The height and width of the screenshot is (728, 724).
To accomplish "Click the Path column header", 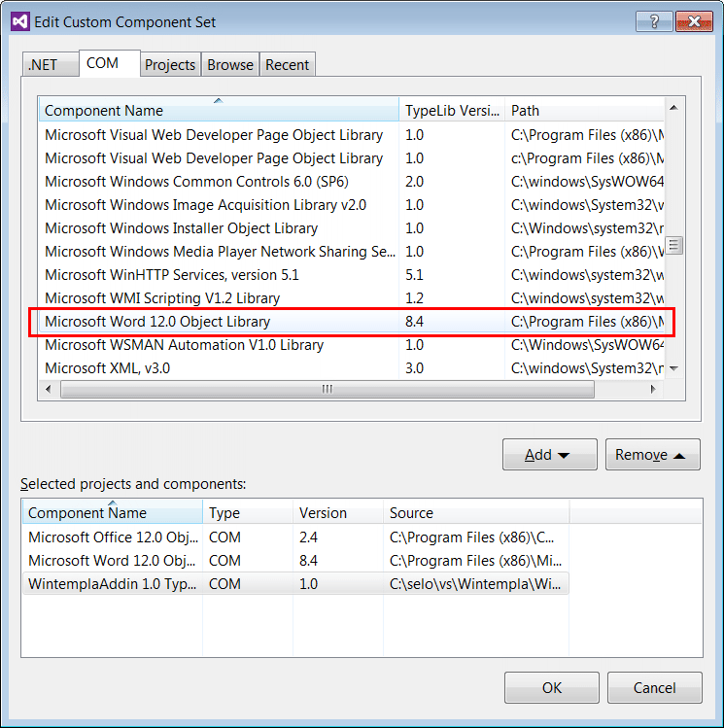I will 585,111.
